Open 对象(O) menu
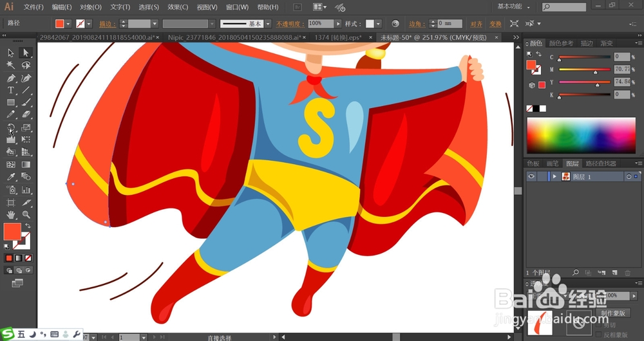644x341 pixels. coord(91,7)
